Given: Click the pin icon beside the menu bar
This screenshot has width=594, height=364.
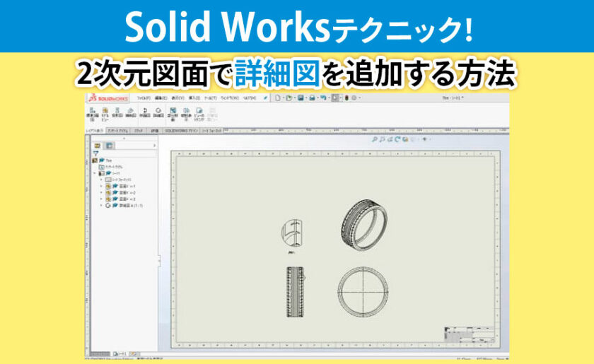Looking at the screenshot, I should click(x=266, y=98).
